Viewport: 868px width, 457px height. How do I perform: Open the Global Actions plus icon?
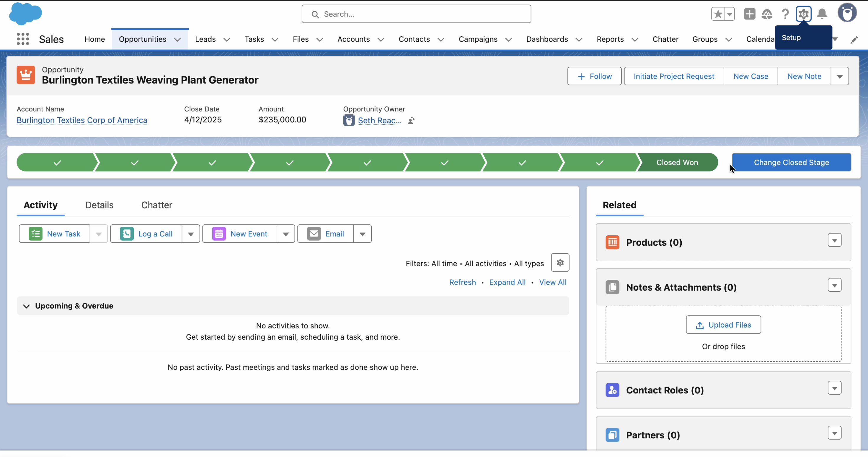(749, 14)
